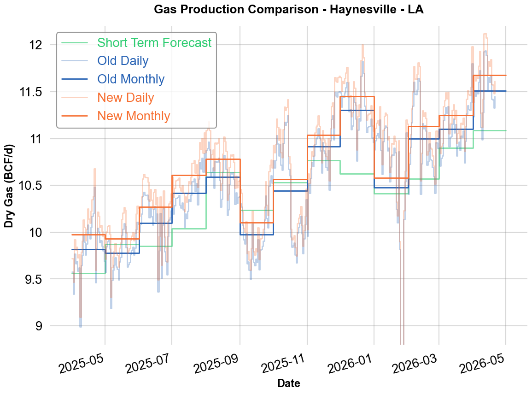532x394 pixels.
Task: Click the 12 value on the y-axis
Action: point(35,45)
